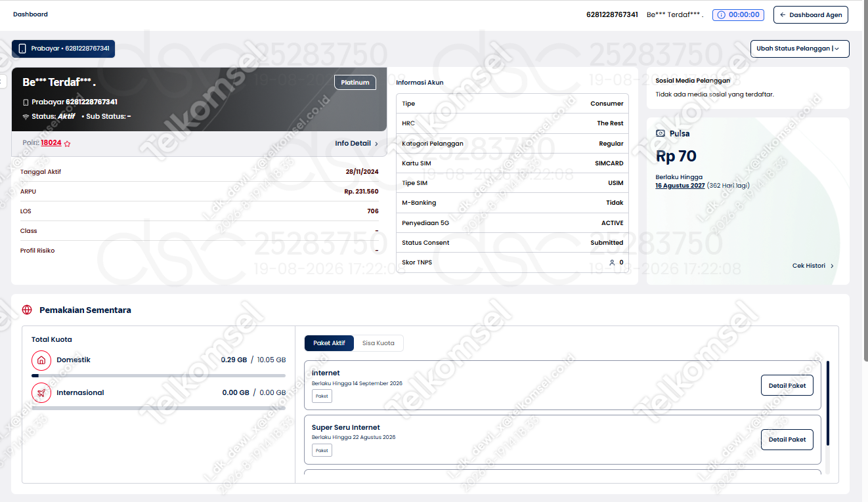868x502 pixels.
Task: Click the Paket tag under Super Seru Internet
Action: point(322,450)
